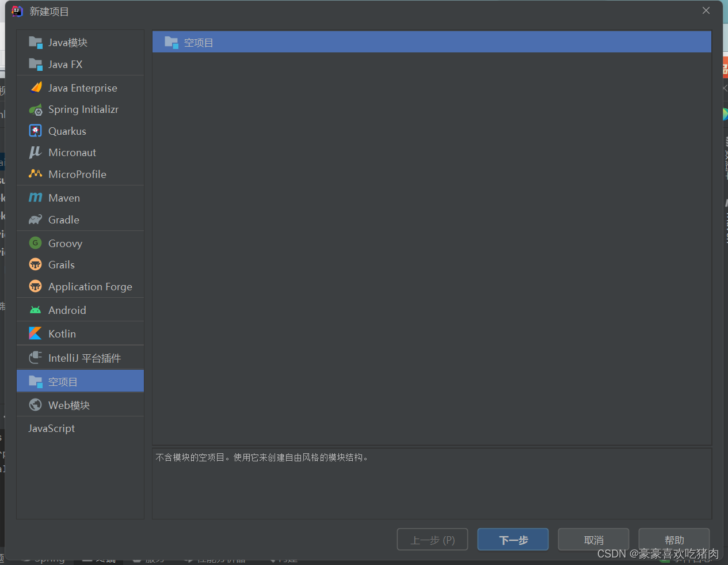Click the Kotlin K icon
The height and width of the screenshot is (565, 728).
click(x=36, y=333)
